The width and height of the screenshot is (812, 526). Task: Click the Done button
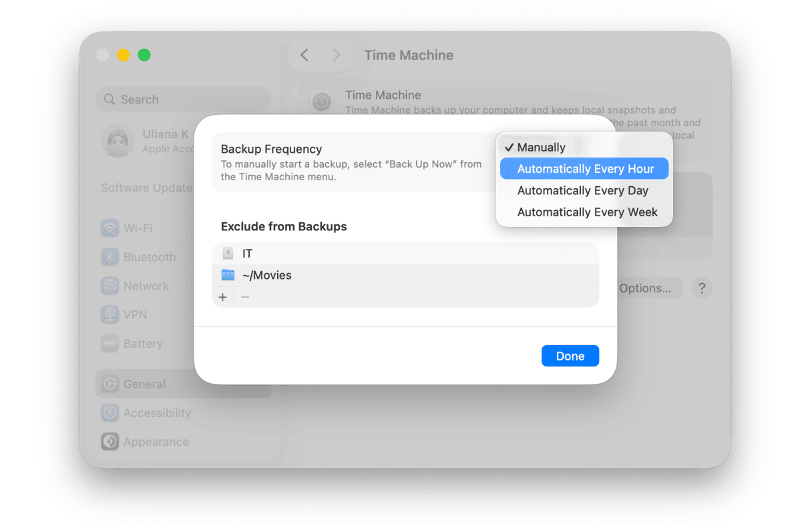pyautogui.click(x=570, y=355)
